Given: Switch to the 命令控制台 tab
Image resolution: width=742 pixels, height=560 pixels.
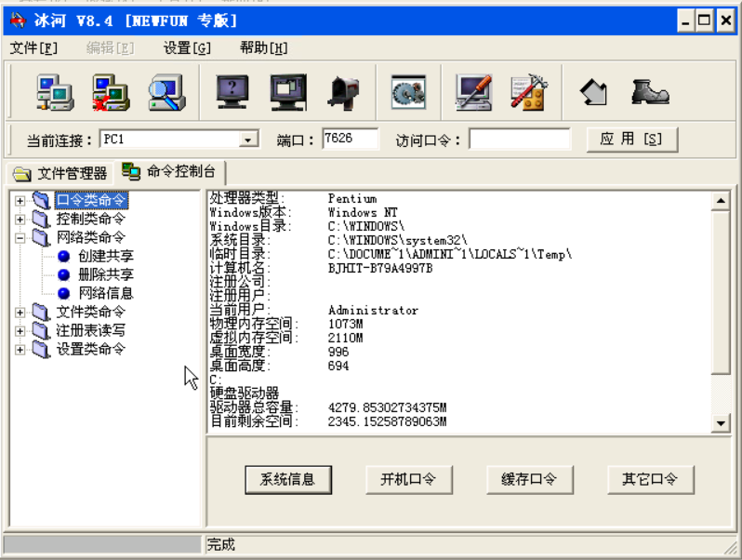Looking at the screenshot, I should click(x=170, y=171).
